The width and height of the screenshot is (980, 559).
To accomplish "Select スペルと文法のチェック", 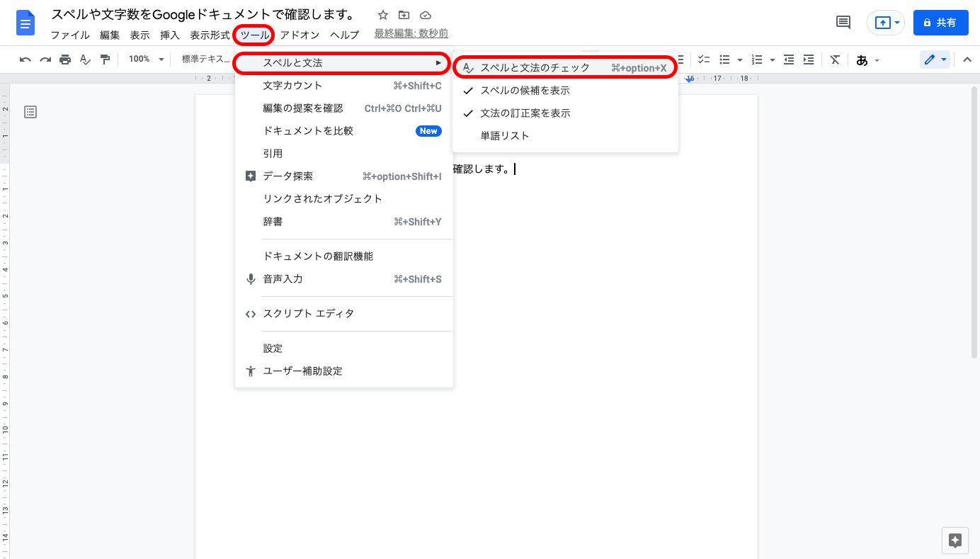I will coord(565,68).
